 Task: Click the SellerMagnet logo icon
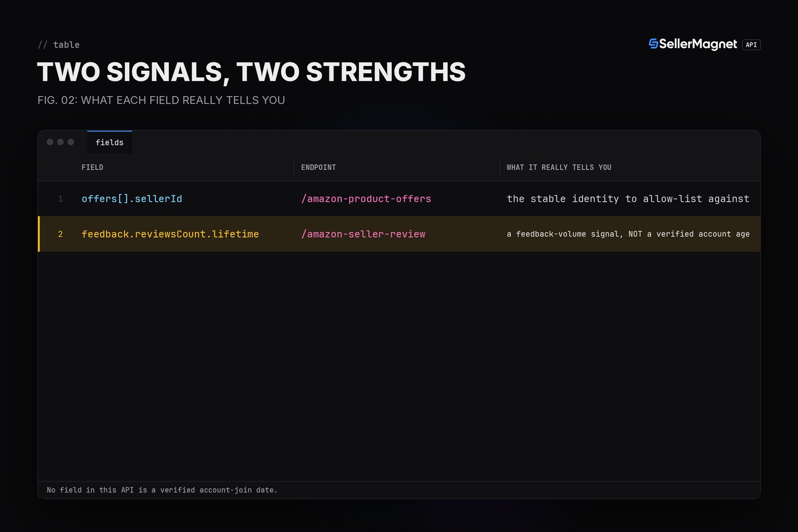coord(654,44)
